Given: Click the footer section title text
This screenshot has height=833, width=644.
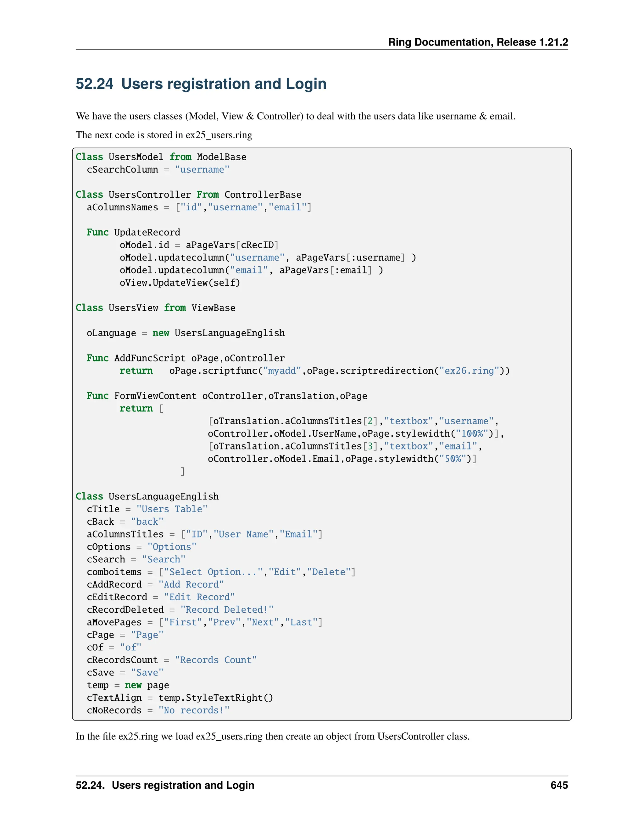Looking at the screenshot, I should pos(165,785).
